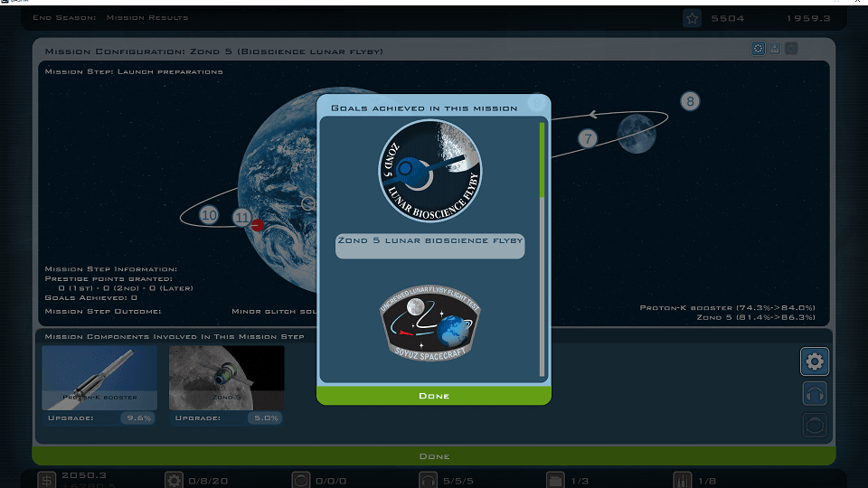Click the rocket programs icon showing 1/8
The height and width of the screenshot is (488, 868).
tap(682, 480)
